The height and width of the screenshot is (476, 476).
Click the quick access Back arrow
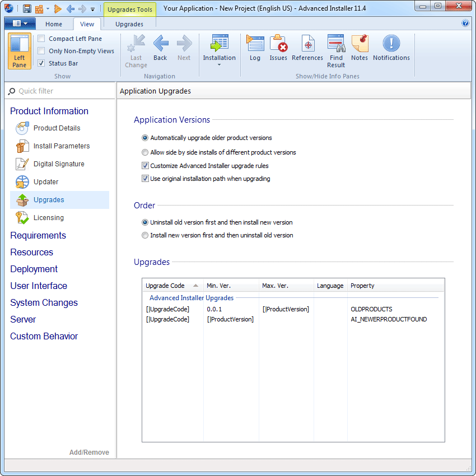(x=71, y=9)
